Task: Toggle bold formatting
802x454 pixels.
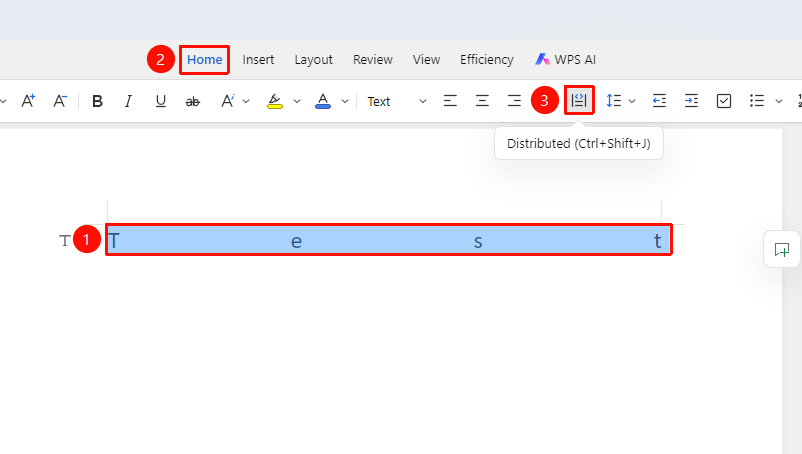Action: click(97, 101)
